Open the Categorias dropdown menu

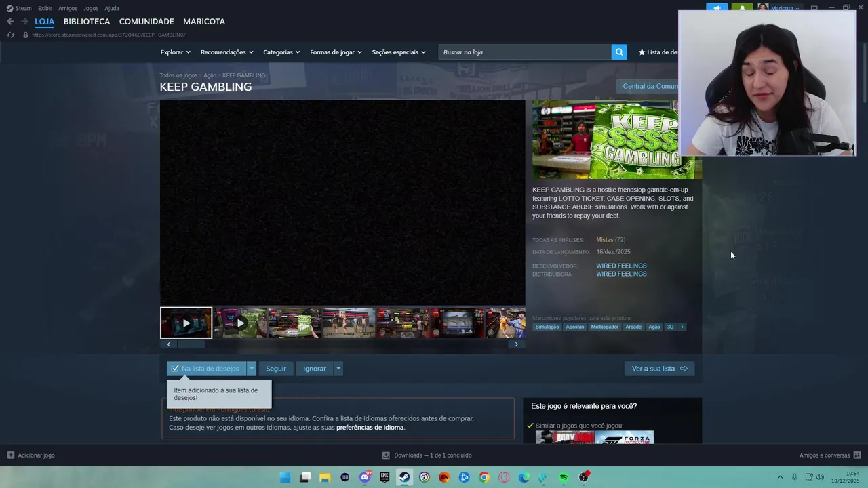pos(281,52)
